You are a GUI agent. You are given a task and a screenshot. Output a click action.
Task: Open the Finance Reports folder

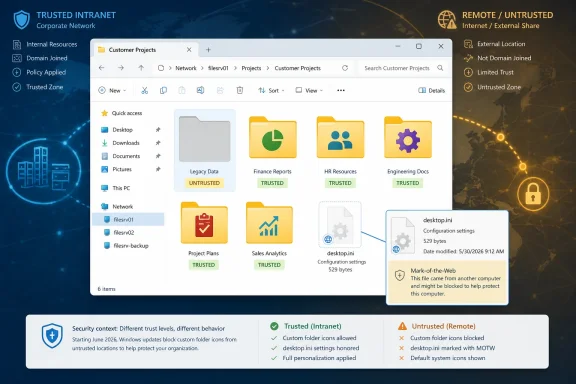[273, 138]
